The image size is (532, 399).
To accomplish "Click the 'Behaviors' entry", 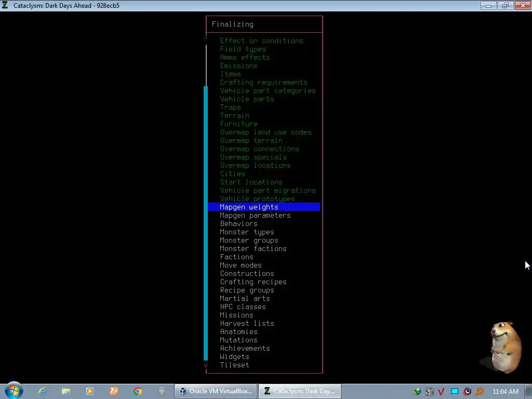I will tap(239, 223).
